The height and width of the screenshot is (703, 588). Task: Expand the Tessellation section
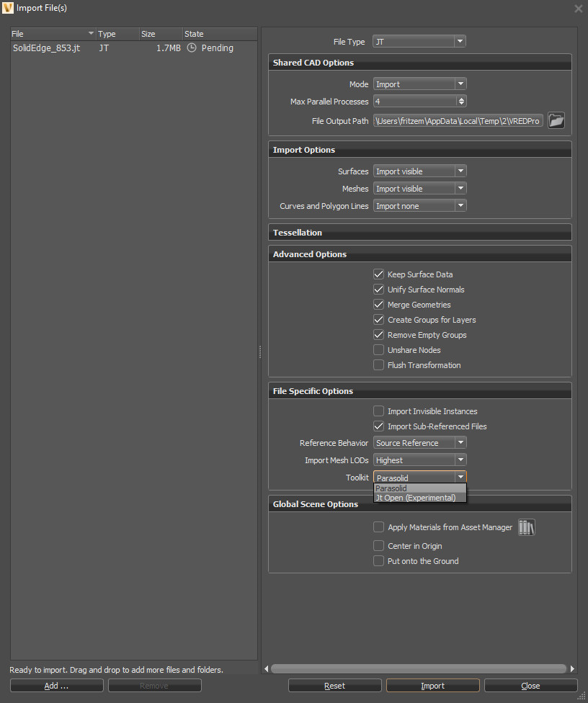(420, 232)
